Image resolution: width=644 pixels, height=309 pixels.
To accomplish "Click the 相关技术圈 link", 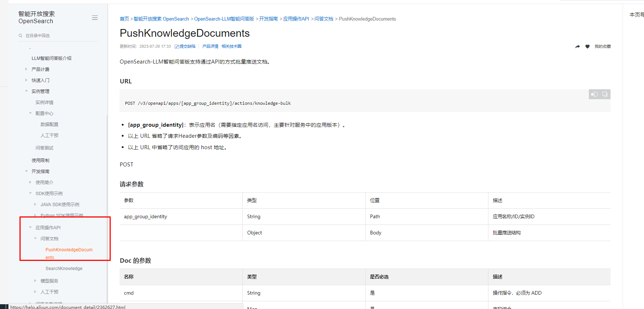I will click(231, 46).
